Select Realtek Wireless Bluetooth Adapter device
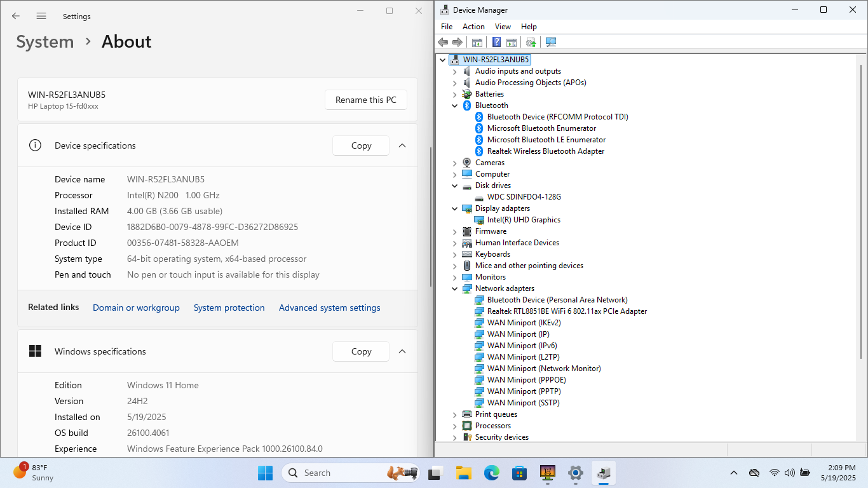868x488 pixels. coord(545,151)
